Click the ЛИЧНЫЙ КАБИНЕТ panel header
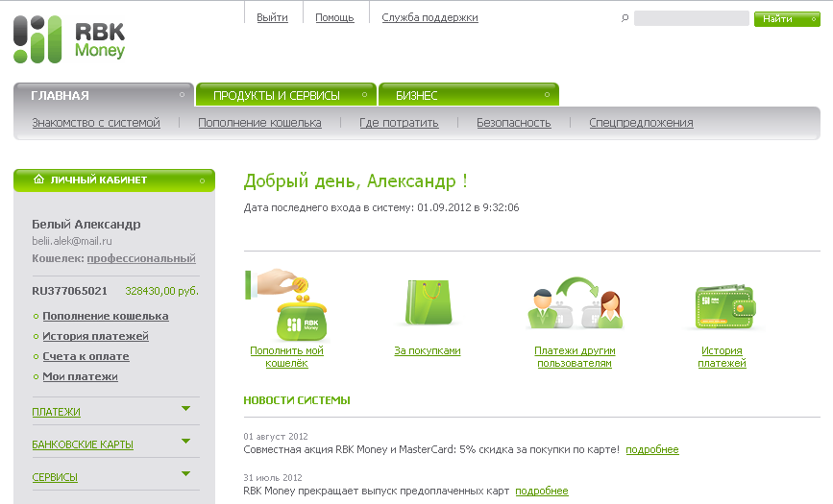 click(114, 180)
